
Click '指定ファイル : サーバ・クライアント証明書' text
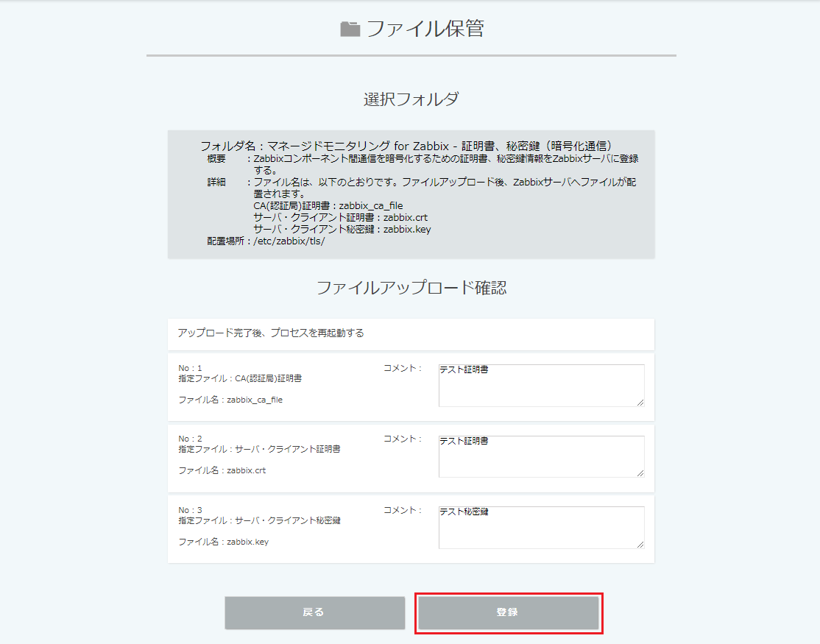pos(259,449)
